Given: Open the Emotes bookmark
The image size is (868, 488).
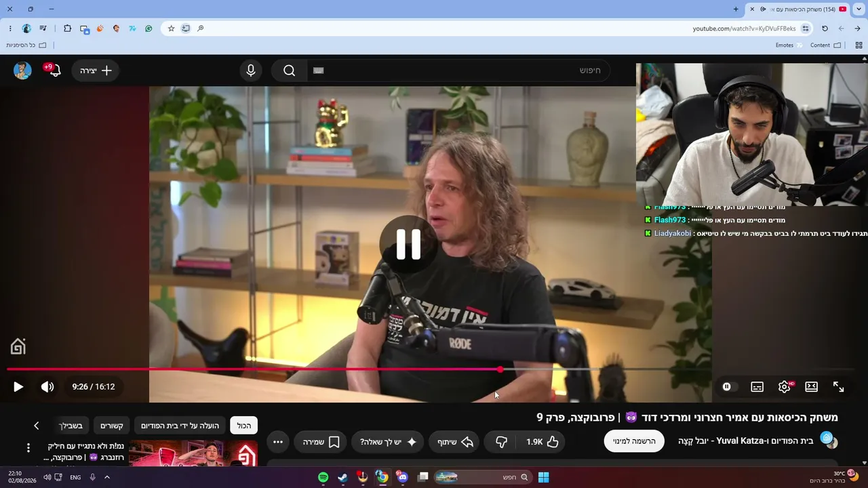Looking at the screenshot, I should [x=789, y=45].
